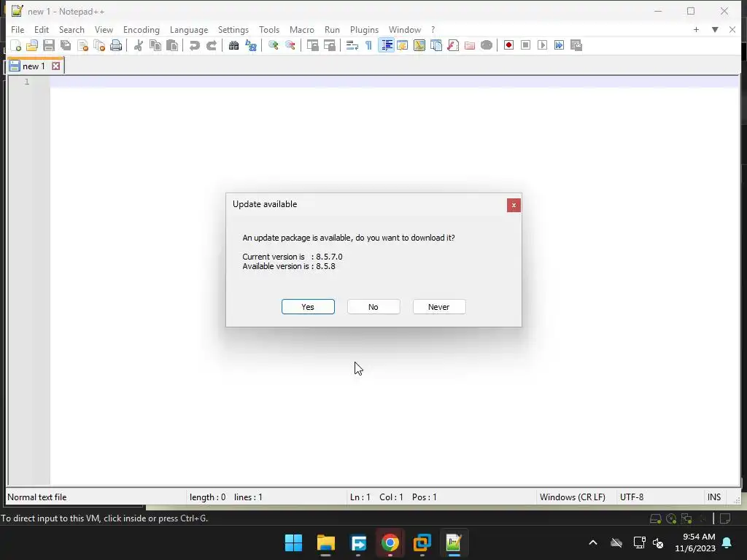
Task: Click the Redo arrow icon
Action: point(211,45)
